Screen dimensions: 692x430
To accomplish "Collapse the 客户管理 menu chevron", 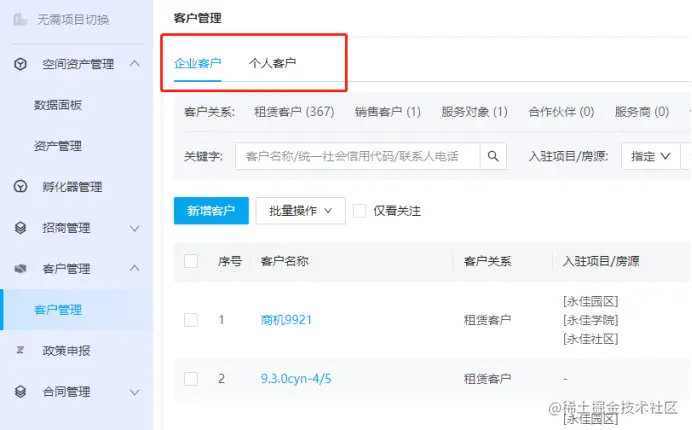I will (135, 268).
